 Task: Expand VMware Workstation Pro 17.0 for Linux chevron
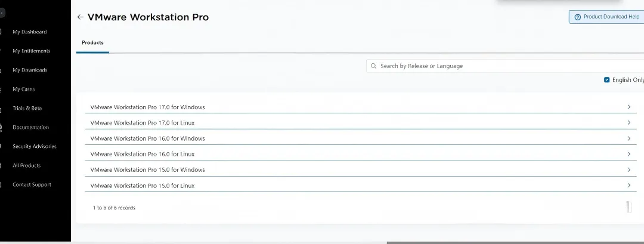click(629, 122)
